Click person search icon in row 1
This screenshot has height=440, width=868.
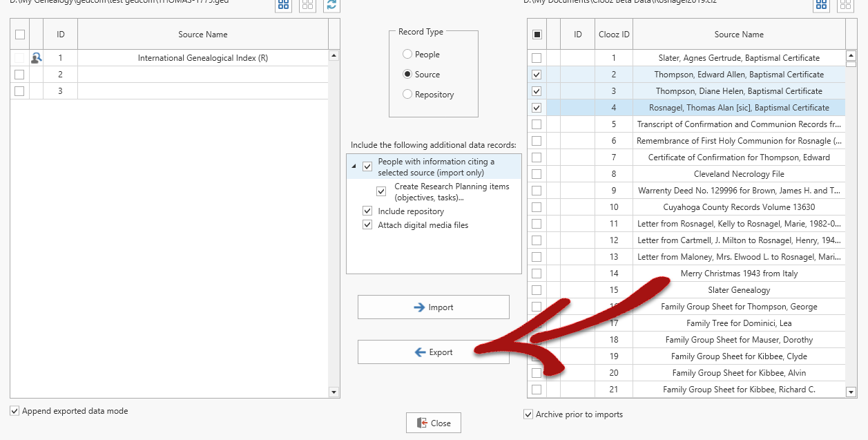[x=37, y=58]
